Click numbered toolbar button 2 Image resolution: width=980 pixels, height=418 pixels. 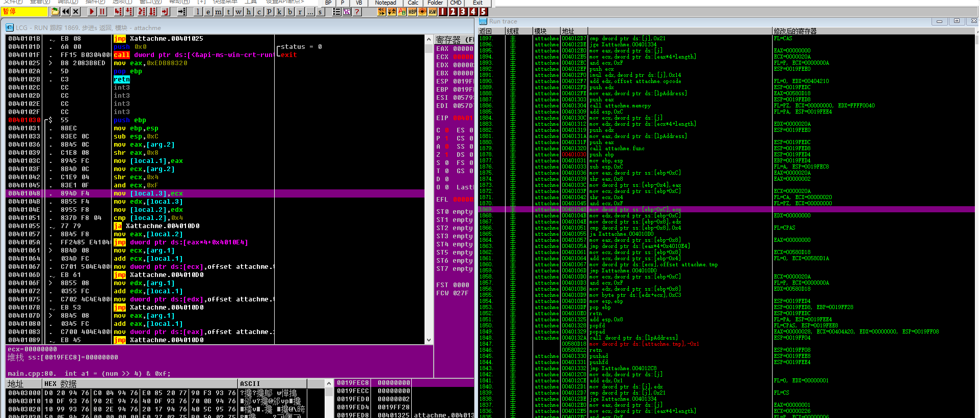click(453, 11)
